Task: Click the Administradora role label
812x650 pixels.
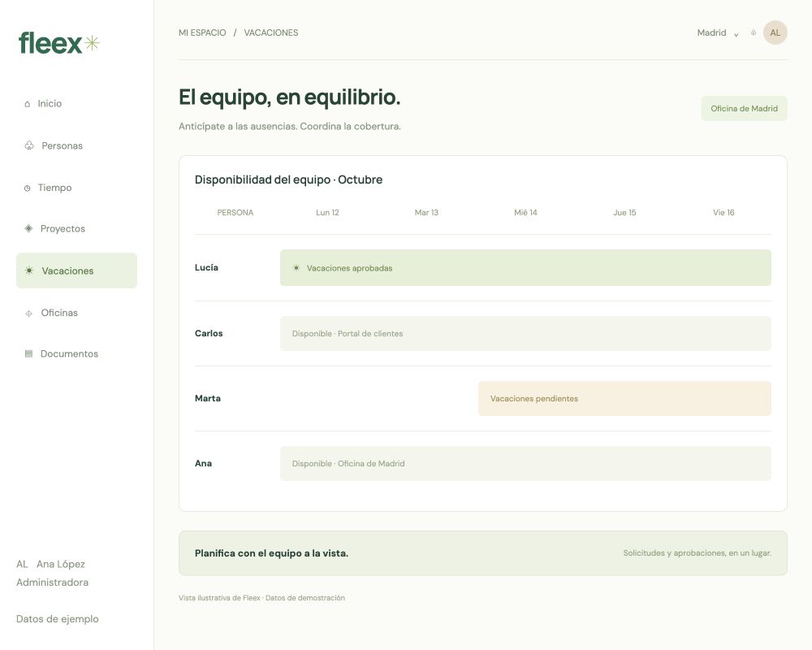Action: pos(52,582)
